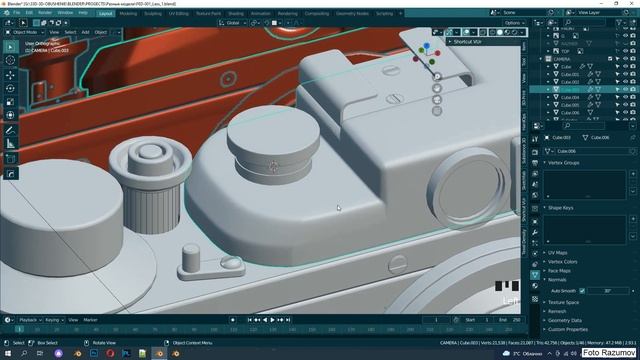The width and height of the screenshot is (640, 360).
Task: Toggle Auto Smooth checkbox
Action: pos(582,291)
